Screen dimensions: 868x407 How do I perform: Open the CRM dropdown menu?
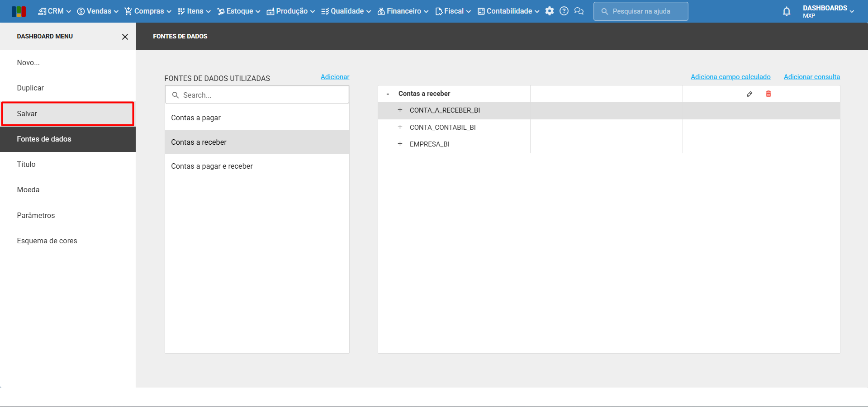tap(55, 11)
